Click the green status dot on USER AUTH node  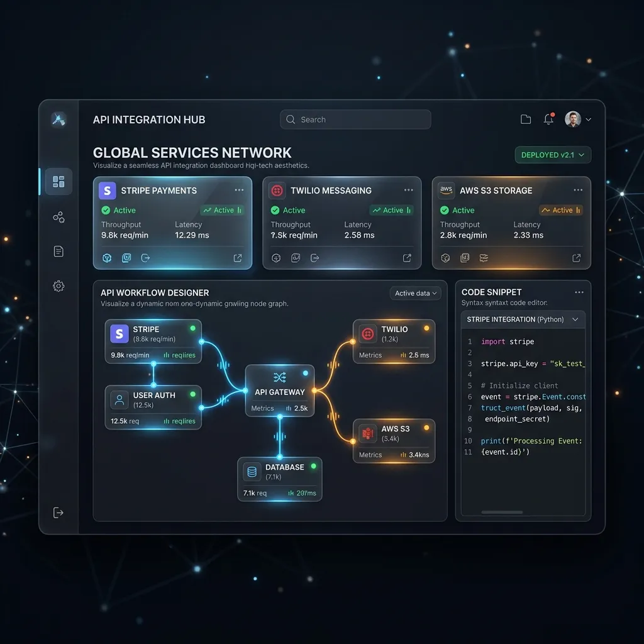pyautogui.click(x=192, y=394)
